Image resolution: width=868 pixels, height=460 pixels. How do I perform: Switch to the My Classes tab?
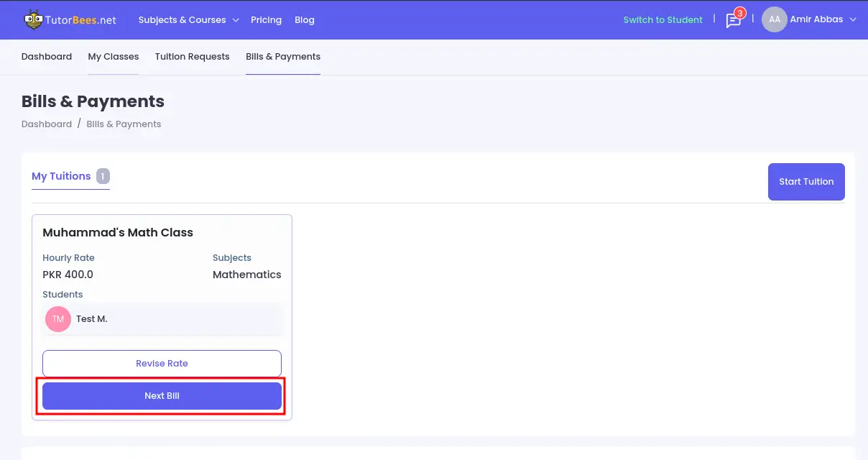pos(113,56)
